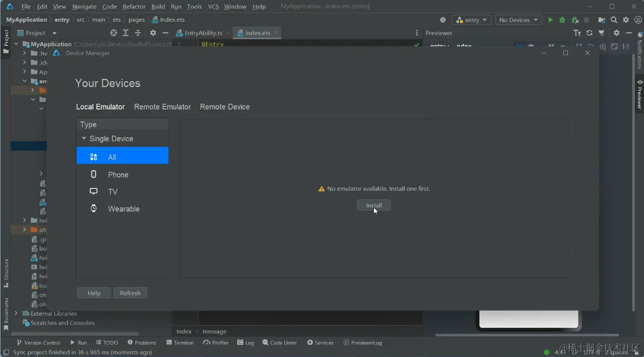The image size is (644, 357).
Task: Switch to the Local Emulator tab
Action: pos(100,107)
